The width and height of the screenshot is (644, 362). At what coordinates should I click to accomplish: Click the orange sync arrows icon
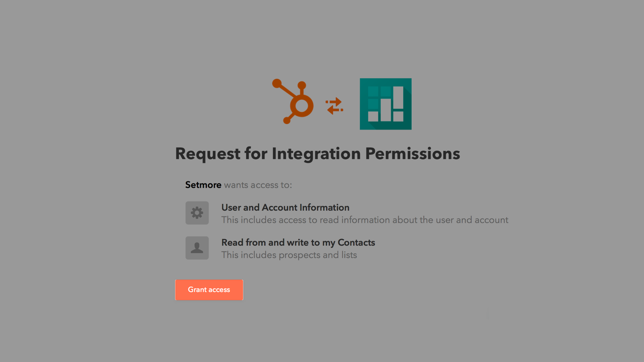tap(334, 105)
